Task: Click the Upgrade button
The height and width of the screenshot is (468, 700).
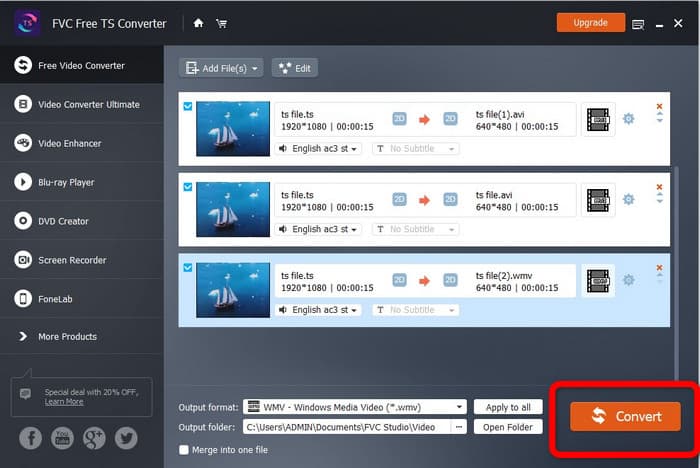Action: (590, 22)
